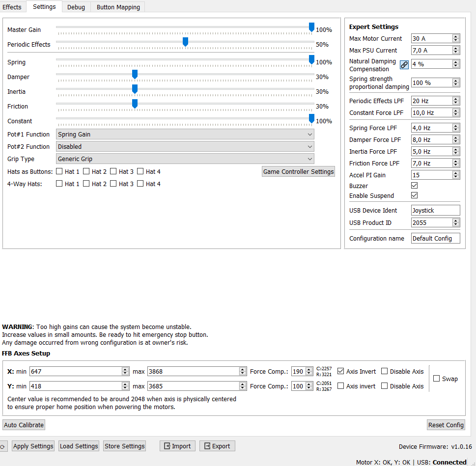This screenshot has height=466, width=476.
Task: Click the Inertia slider handle
Action: (x=135, y=89)
